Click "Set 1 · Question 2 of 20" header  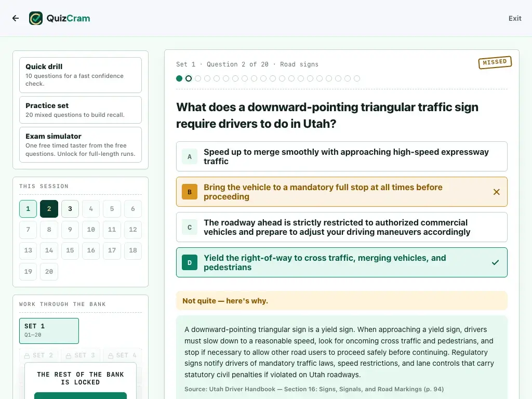[222, 64]
